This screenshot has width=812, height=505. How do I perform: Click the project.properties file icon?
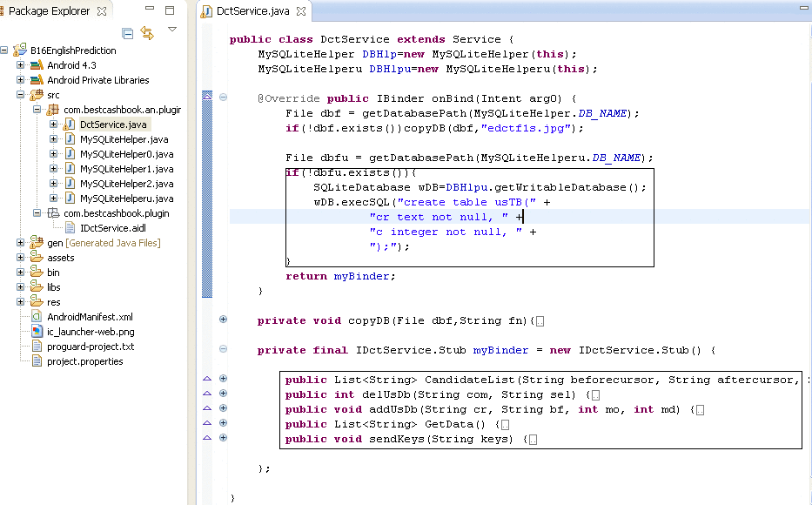click(x=37, y=361)
